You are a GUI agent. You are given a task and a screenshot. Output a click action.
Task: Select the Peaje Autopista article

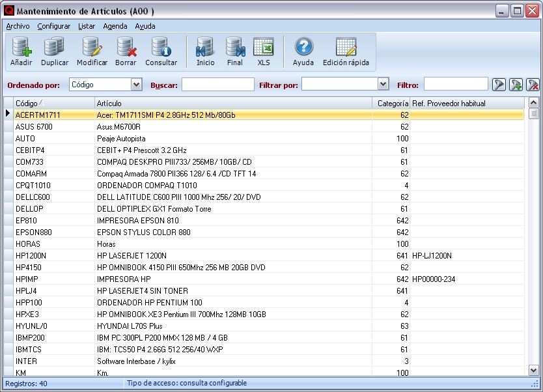point(121,139)
